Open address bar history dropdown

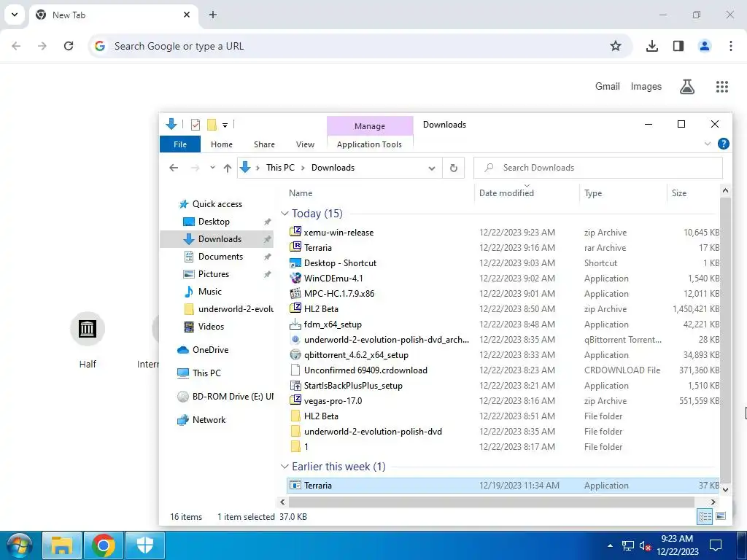point(432,168)
